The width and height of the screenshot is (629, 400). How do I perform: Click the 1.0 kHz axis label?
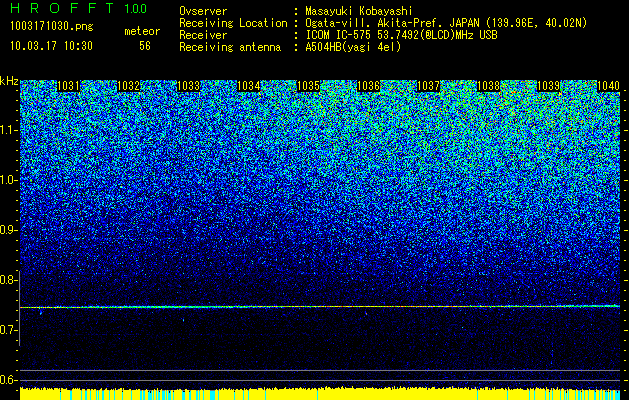pos(8,180)
